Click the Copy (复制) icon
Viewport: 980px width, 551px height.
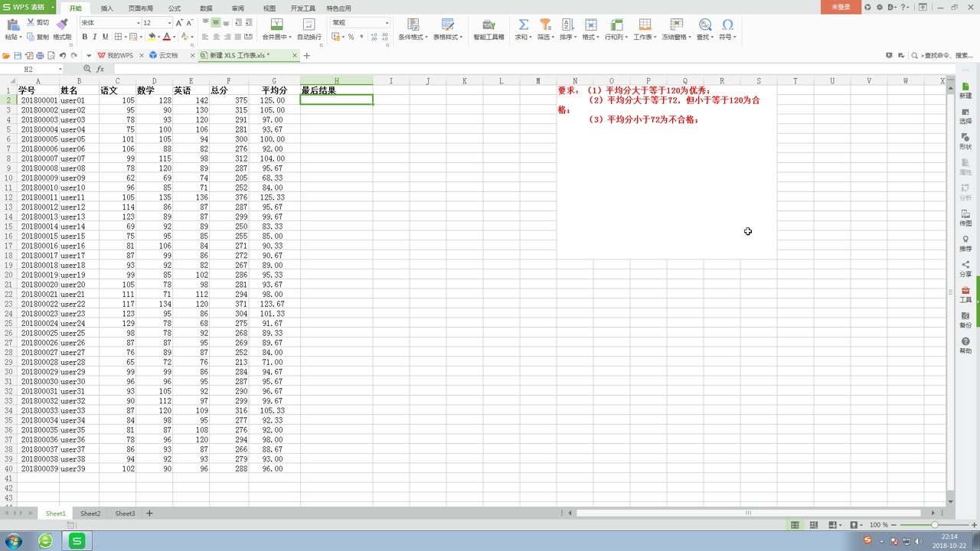31,37
